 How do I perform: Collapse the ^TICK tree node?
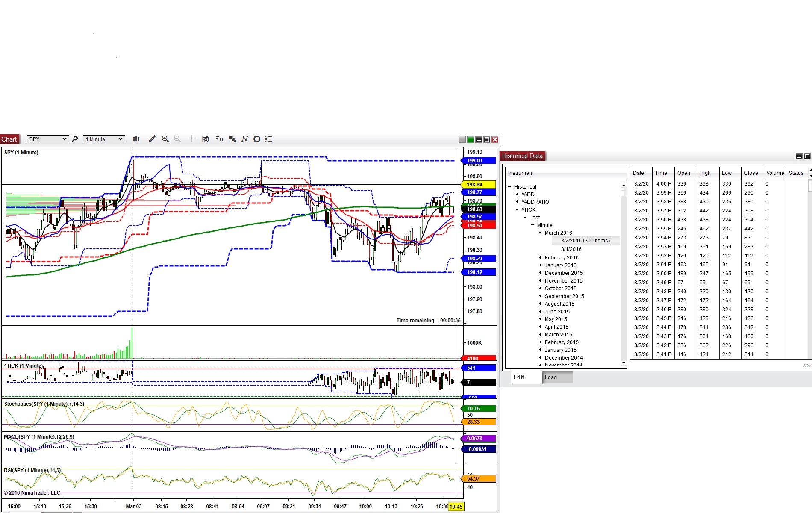pyautogui.click(x=517, y=210)
